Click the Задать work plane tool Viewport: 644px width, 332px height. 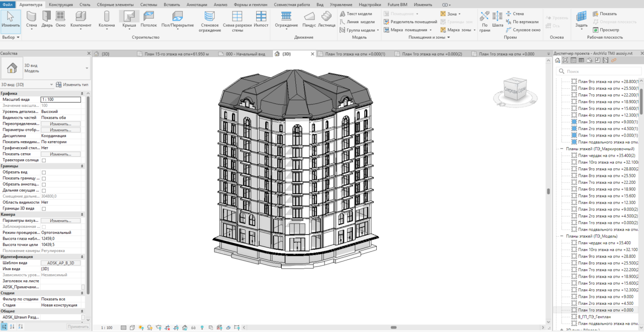(581, 21)
